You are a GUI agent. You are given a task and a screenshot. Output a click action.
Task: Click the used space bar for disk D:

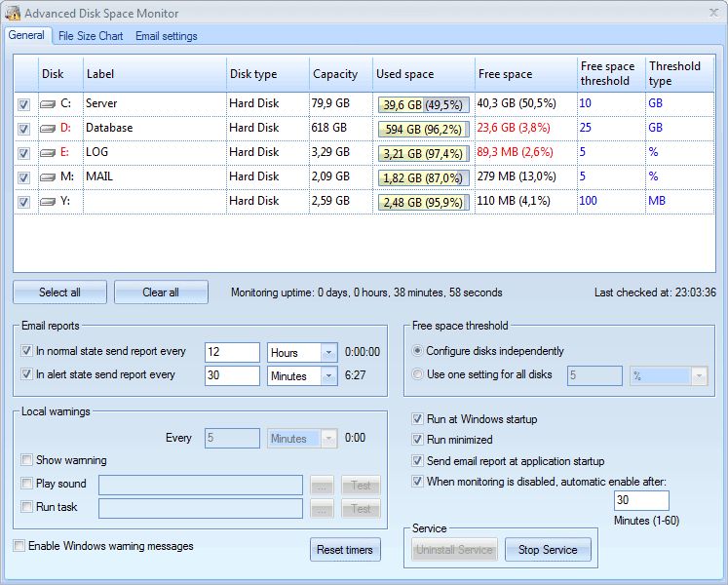click(x=422, y=128)
